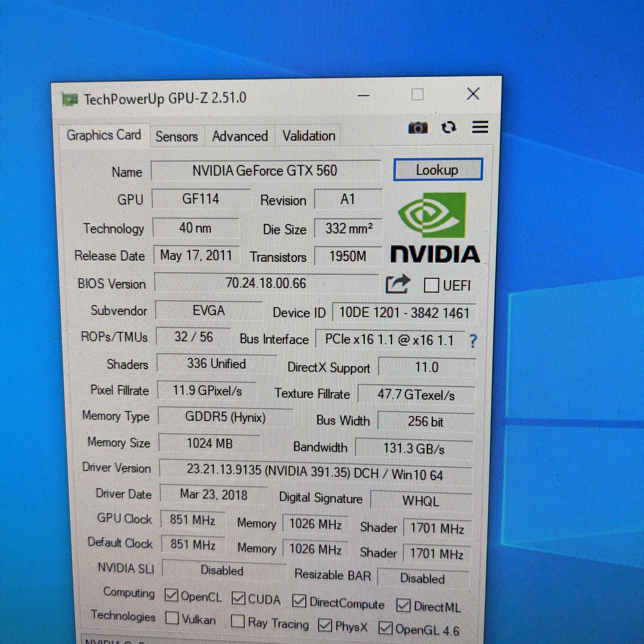Toggle the OpenGL 4.6 checkbox

(x=385, y=628)
